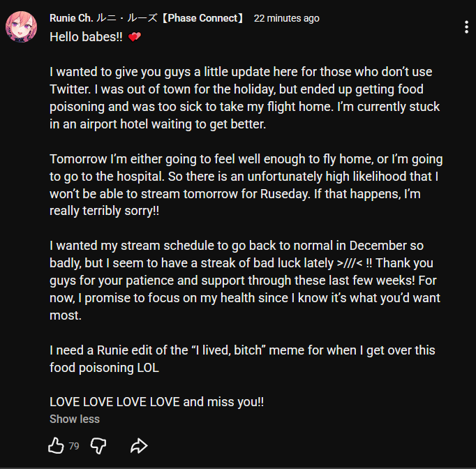The height and width of the screenshot is (469, 476).
Task: Click the Hello babes greeting text
Action: click(x=87, y=37)
